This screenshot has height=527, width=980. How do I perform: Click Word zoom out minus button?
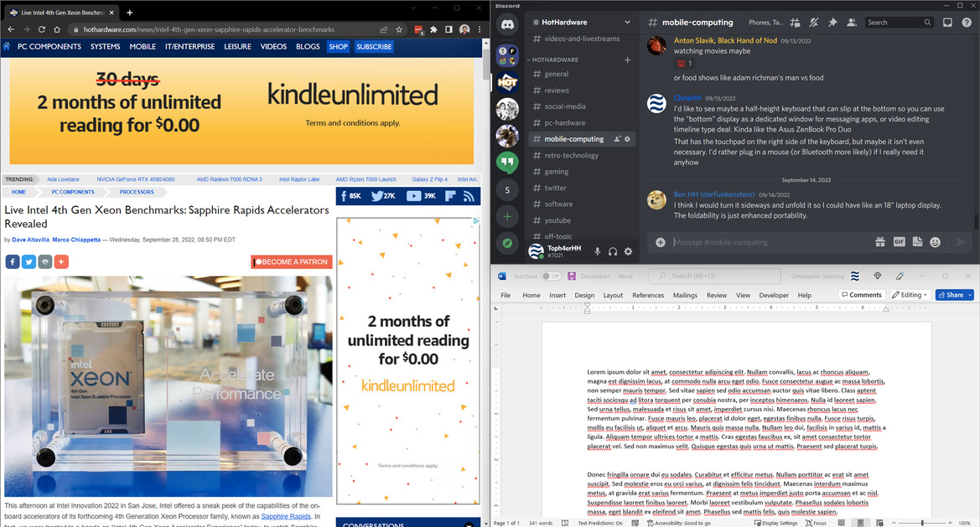894,523
